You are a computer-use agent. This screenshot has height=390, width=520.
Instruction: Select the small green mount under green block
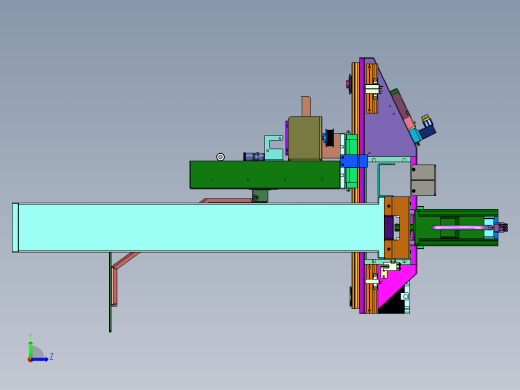click(260, 196)
